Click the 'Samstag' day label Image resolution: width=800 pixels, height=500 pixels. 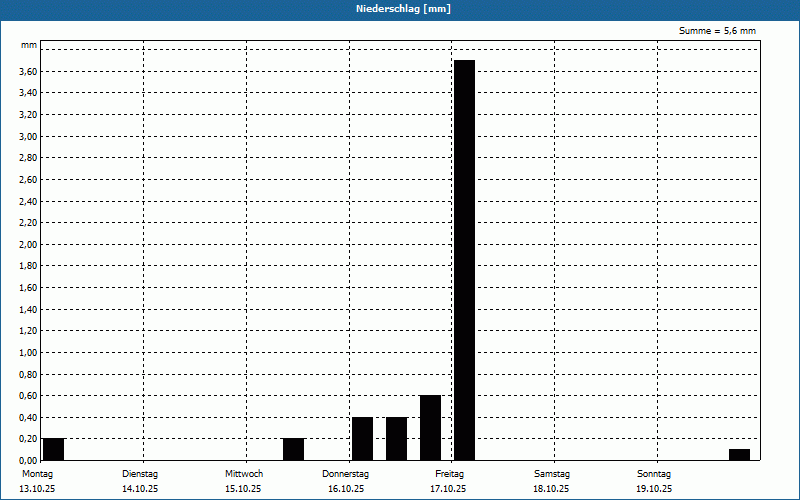coord(552,474)
